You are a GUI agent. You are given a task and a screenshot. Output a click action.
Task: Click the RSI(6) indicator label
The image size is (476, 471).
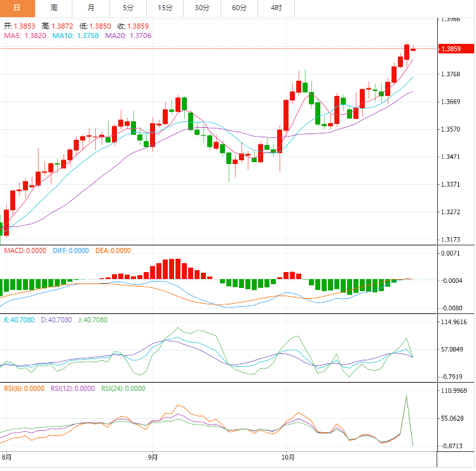(24, 388)
